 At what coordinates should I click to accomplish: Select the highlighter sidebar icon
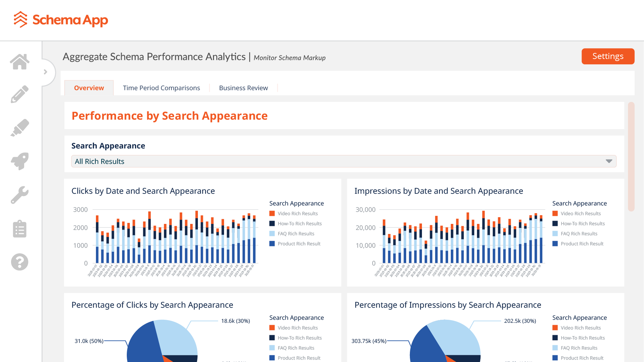pos(20,128)
